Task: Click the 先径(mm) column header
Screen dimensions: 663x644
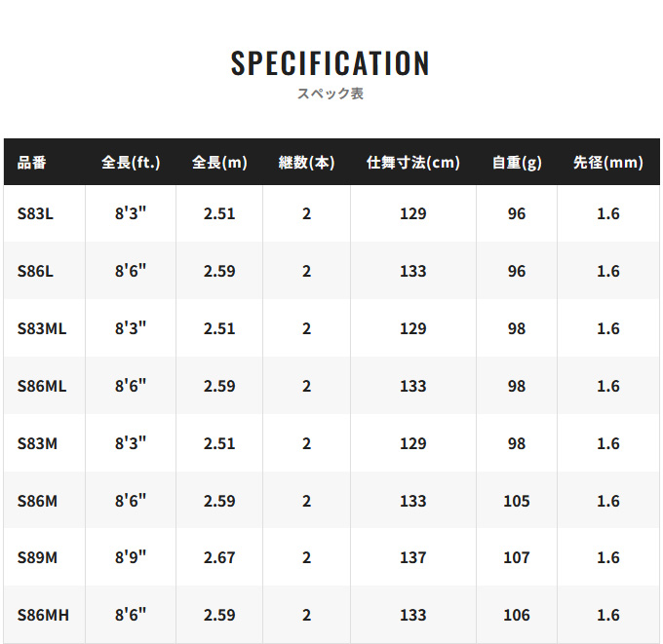Action: (608, 163)
